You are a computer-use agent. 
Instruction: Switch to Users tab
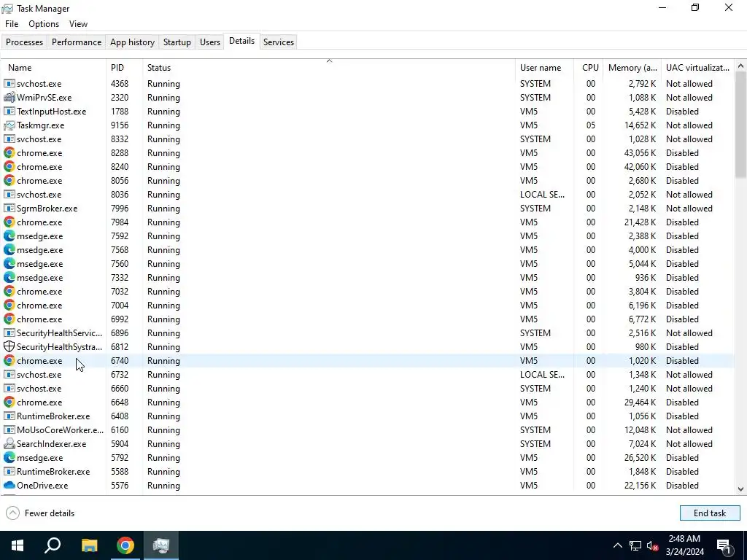click(210, 42)
